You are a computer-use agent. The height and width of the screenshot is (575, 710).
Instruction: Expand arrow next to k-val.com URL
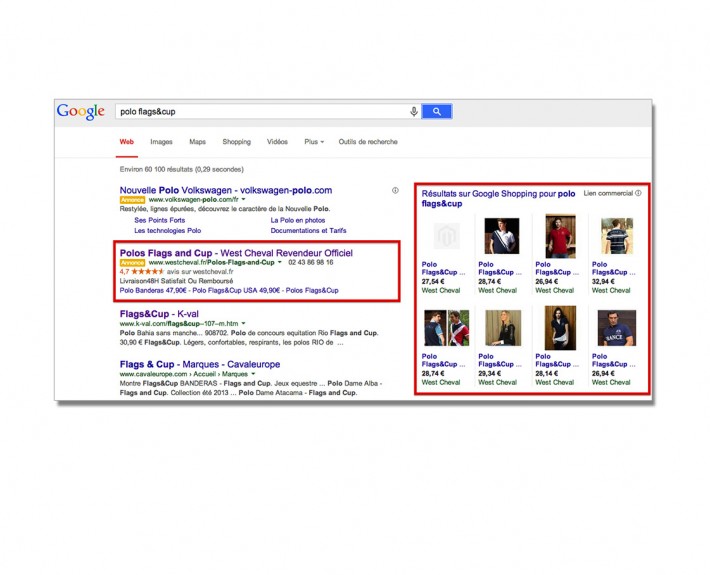[244, 323]
